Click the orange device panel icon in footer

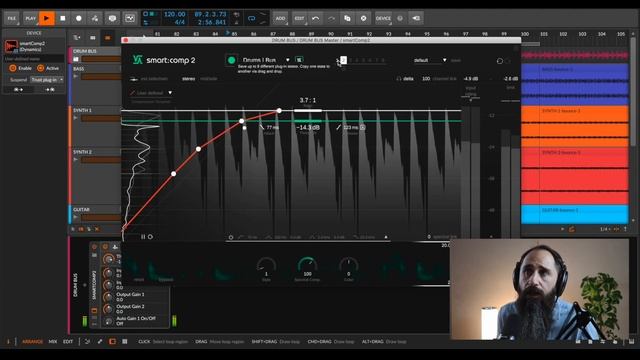tap(112, 342)
